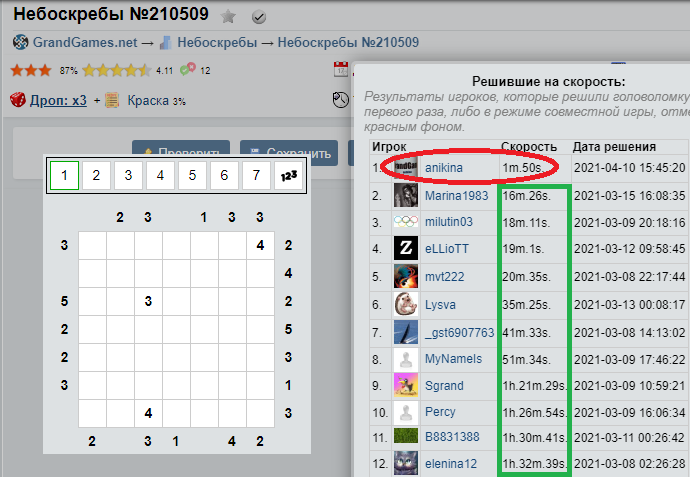The image size is (690, 477).
Task: Click the clock icon left of results panel
Action: point(340,100)
